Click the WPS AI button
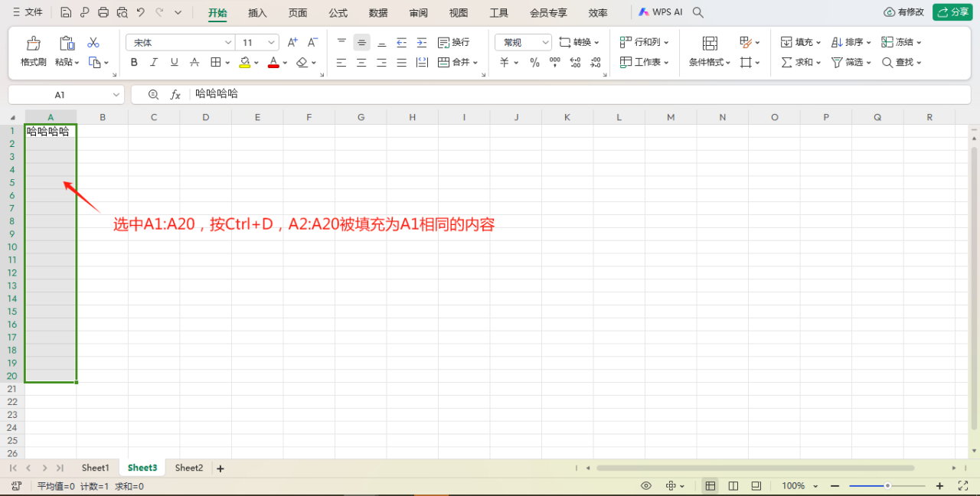 click(660, 12)
